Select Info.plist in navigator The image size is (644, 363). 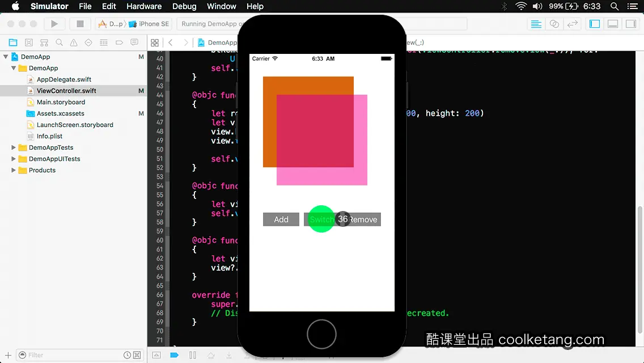(x=49, y=136)
